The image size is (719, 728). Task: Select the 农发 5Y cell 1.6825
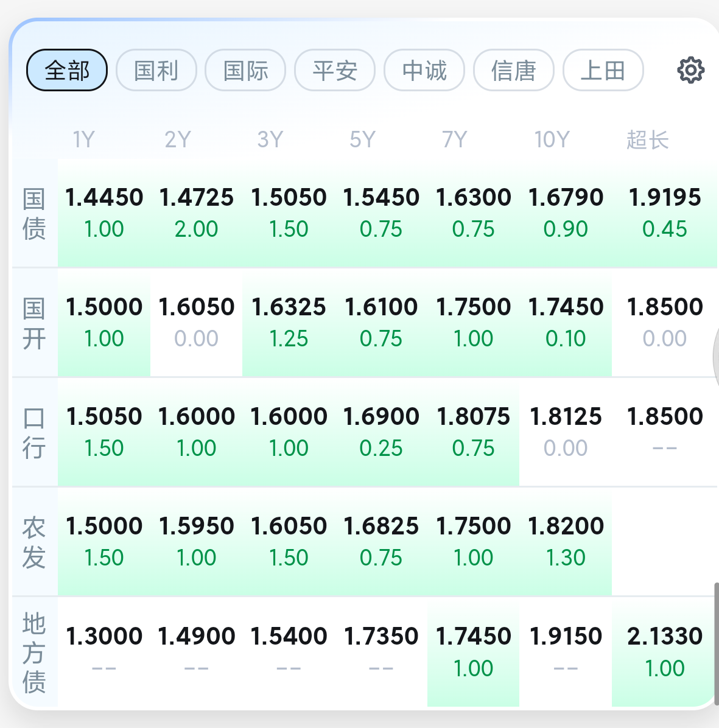click(x=381, y=542)
